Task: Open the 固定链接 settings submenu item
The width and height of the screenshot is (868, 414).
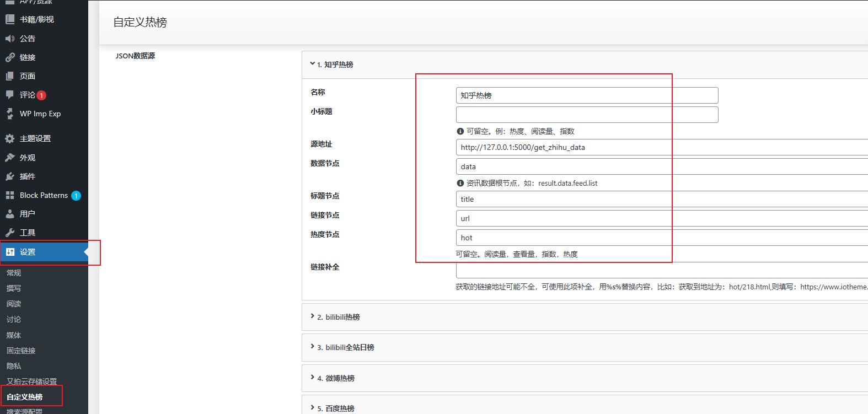Action: 21,351
